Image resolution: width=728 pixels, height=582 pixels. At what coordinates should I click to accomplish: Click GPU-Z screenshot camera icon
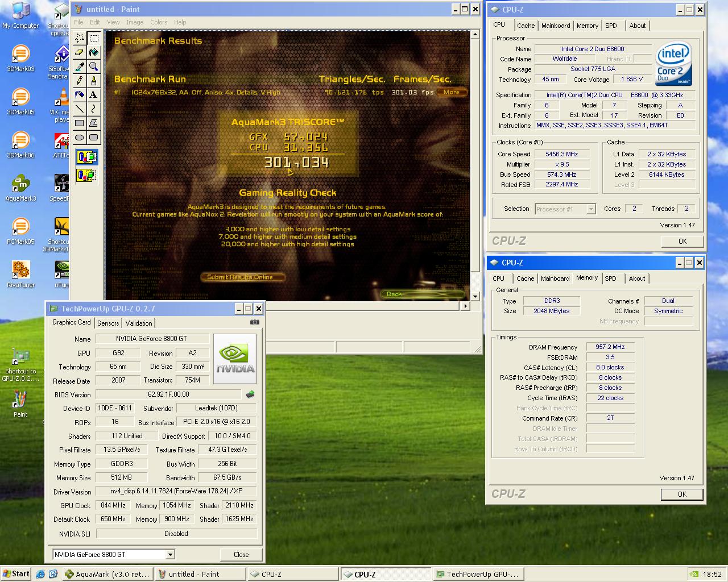(255, 322)
